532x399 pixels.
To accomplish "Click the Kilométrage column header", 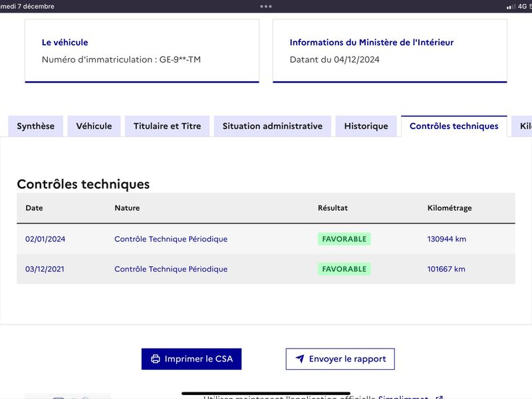I will click(450, 208).
